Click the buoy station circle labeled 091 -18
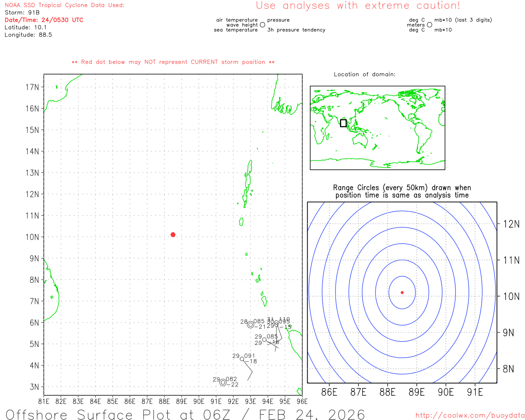Screen dimensions: 525x420 (x=242, y=359)
